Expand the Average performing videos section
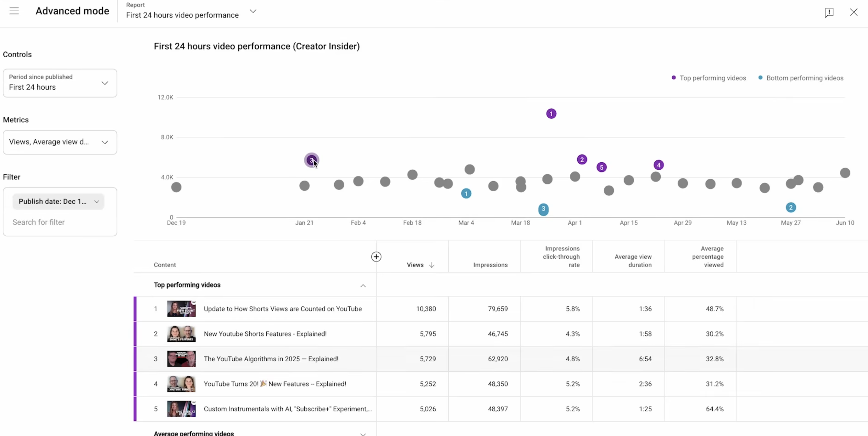The image size is (868, 436). tap(362, 434)
